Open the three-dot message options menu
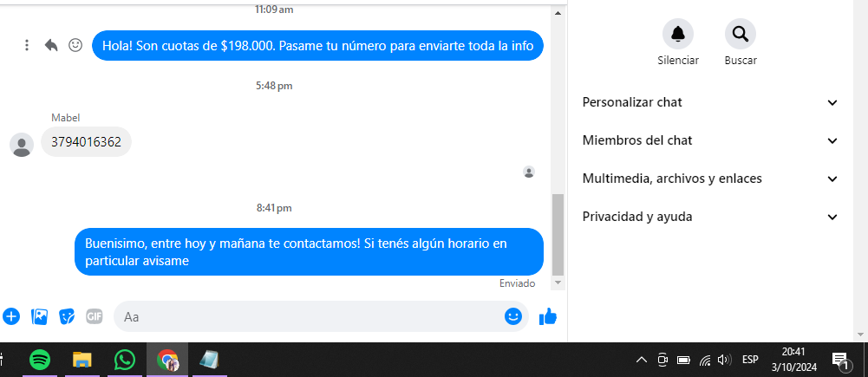 pos(27,45)
